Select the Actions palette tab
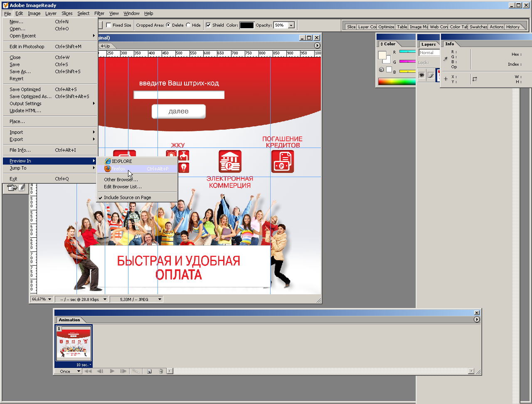The height and width of the screenshot is (404, 532). click(497, 27)
